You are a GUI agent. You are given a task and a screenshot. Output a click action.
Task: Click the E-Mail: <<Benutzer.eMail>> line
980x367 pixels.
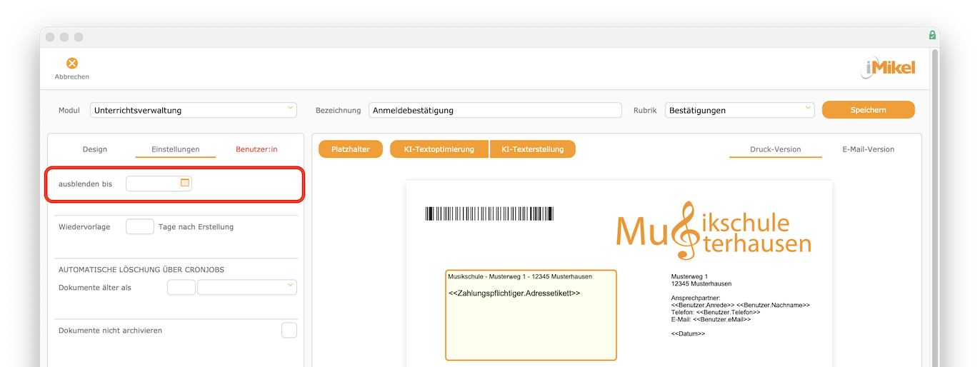pos(711,319)
